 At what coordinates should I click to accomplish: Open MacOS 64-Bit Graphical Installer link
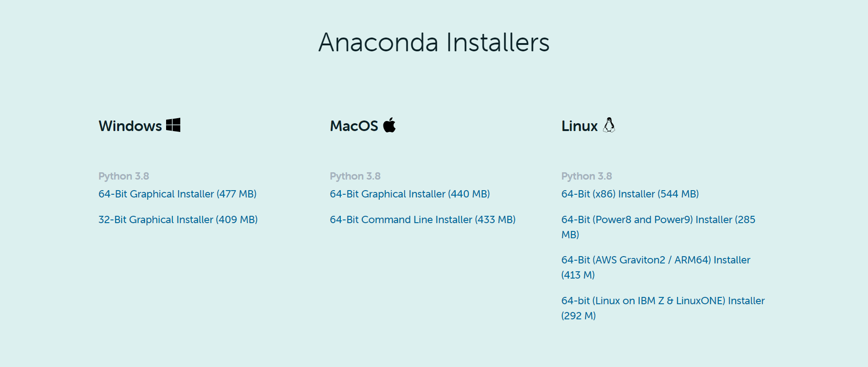[410, 194]
